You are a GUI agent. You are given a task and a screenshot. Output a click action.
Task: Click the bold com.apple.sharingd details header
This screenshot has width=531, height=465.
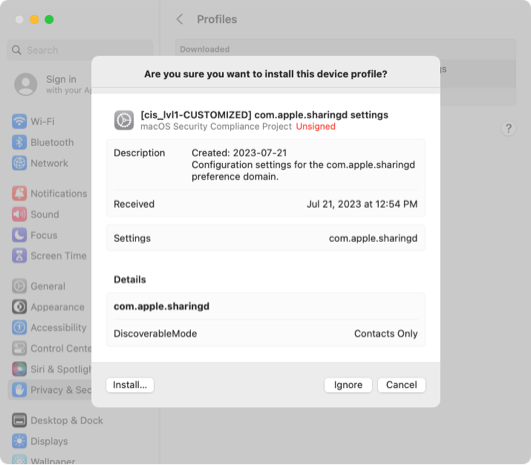pyautogui.click(x=162, y=306)
